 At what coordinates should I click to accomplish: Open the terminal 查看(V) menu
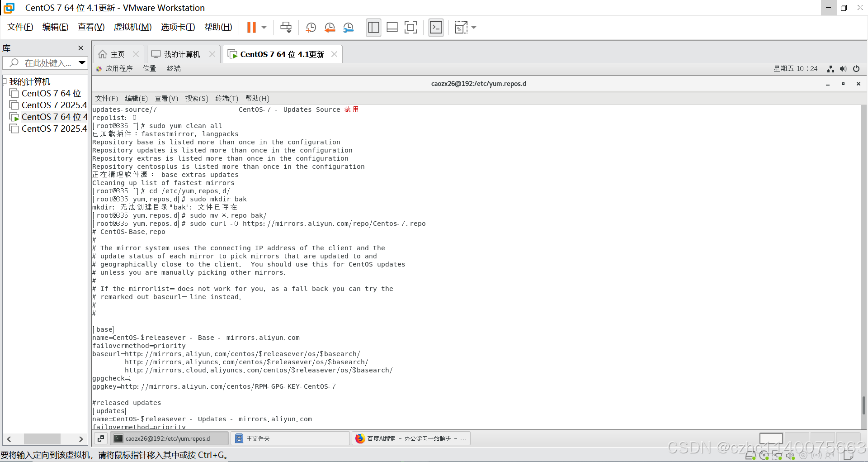[x=166, y=98]
